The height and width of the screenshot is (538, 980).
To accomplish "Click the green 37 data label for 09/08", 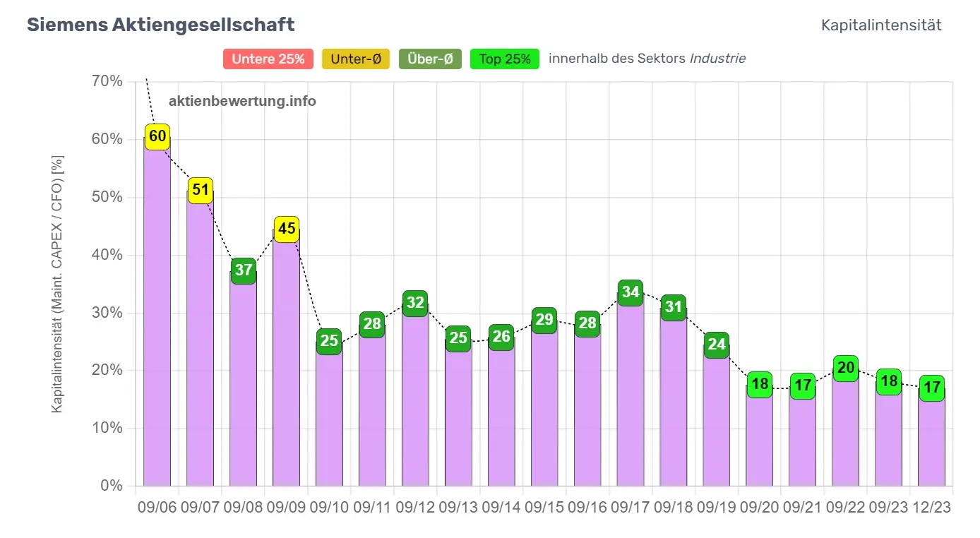I will click(244, 270).
